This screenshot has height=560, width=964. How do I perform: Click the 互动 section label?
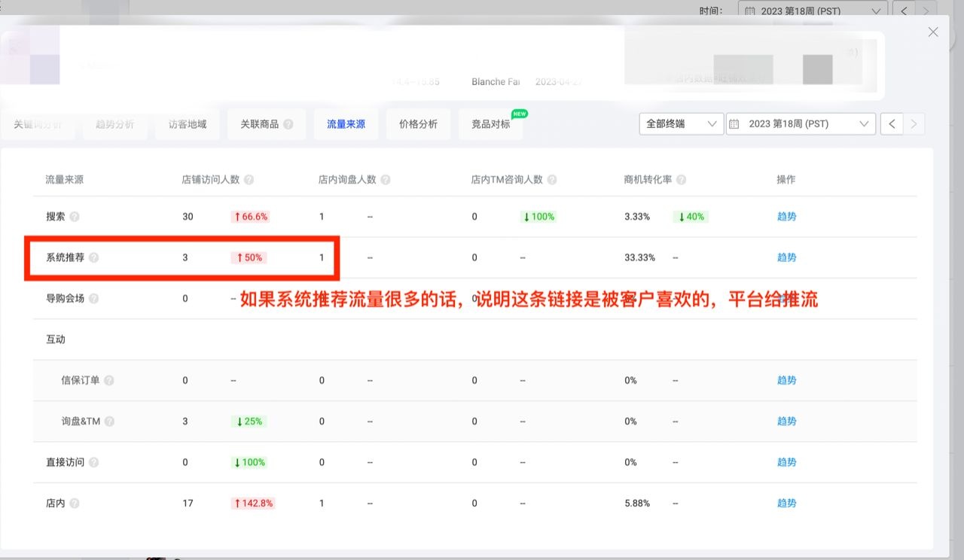coord(56,339)
